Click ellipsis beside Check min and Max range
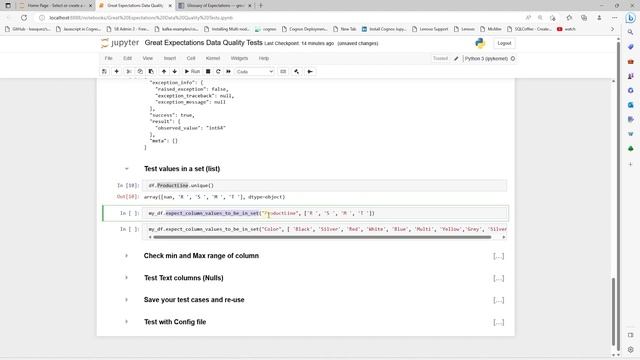This screenshot has height=360, width=640. coord(498,256)
